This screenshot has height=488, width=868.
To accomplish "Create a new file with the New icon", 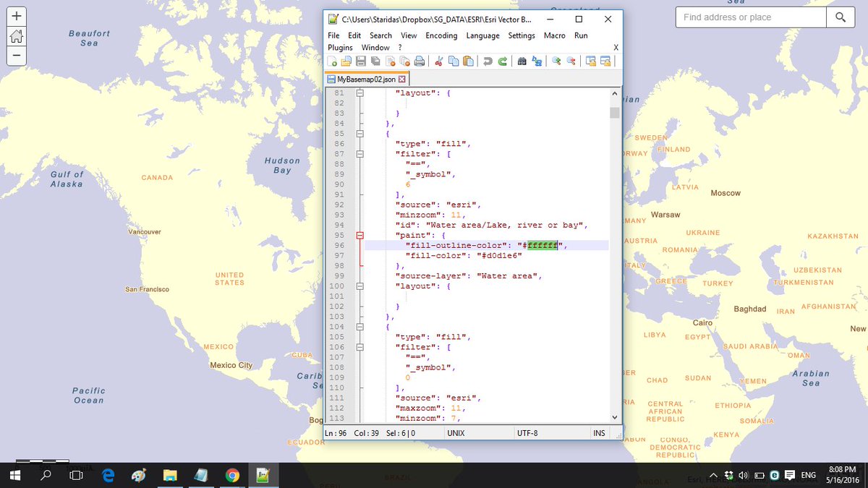I will 332,61.
